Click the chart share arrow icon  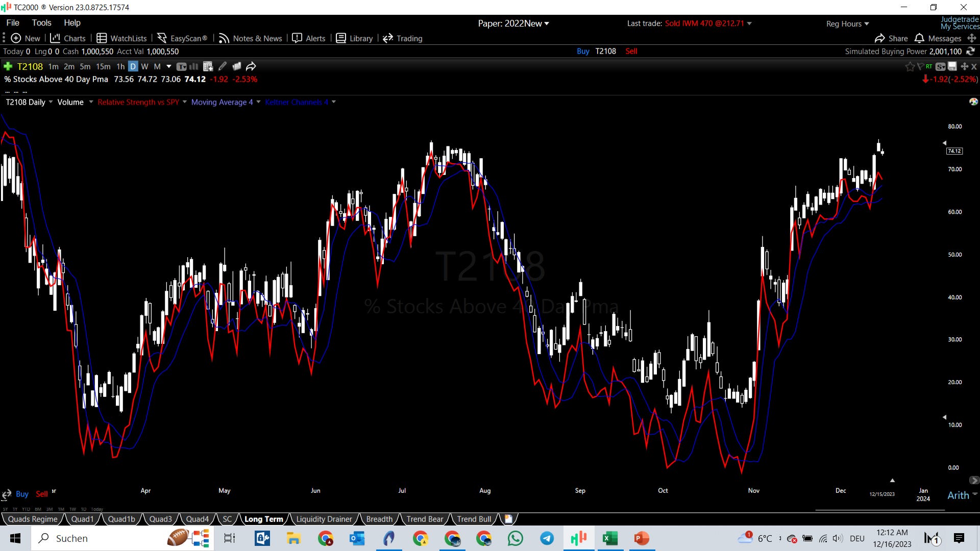coord(251,66)
